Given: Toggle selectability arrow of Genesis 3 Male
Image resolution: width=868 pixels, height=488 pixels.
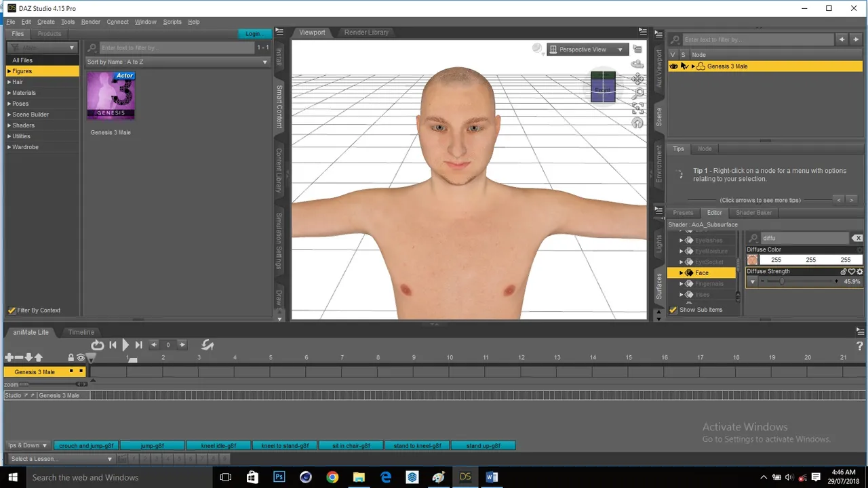Looking at the screenshot, I should [684, 66].
